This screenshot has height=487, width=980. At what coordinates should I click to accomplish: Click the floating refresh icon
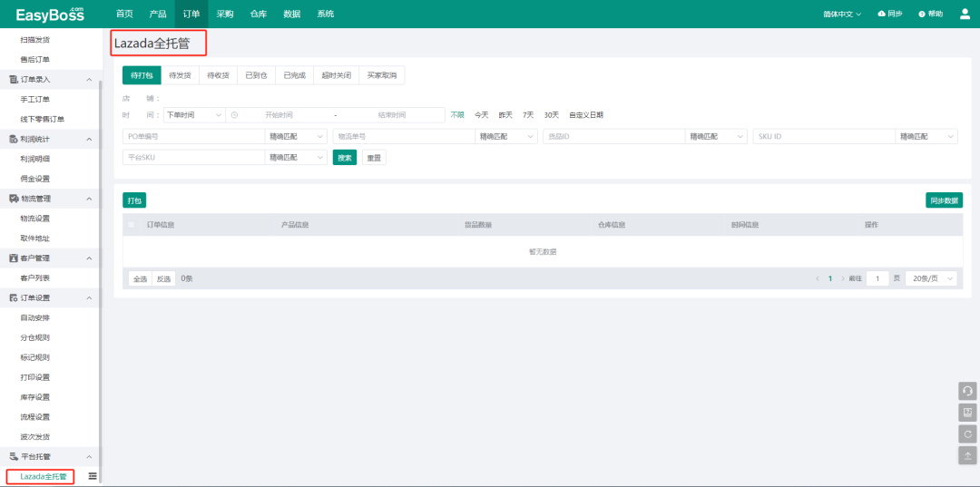(967, 433)
